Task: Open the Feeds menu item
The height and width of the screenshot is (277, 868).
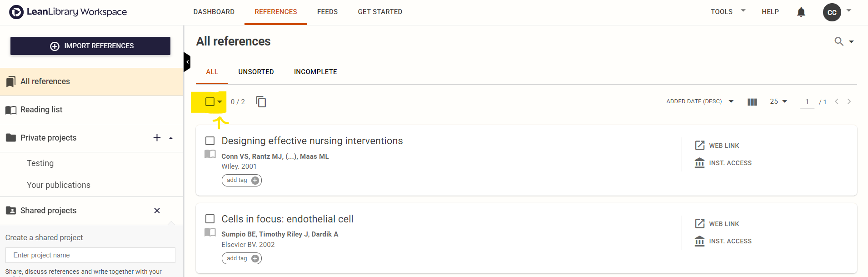Action: tap(327, 12)
